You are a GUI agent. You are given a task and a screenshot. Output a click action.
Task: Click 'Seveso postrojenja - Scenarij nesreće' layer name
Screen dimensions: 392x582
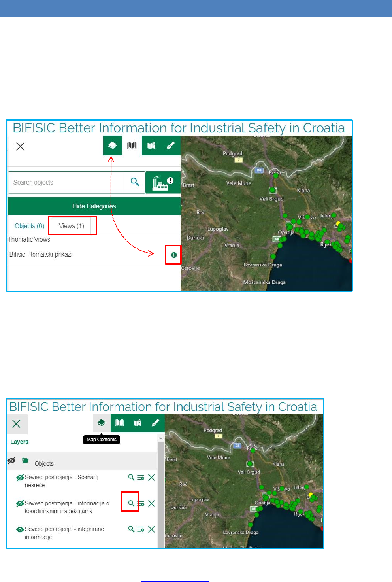(61, 481)
